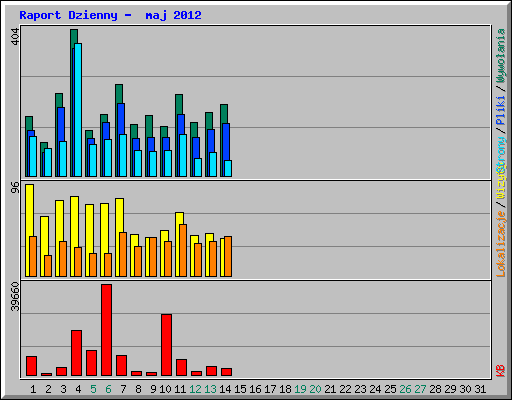
Task: Click day label 1 on the axis
Action: click(x=33, y=389)
